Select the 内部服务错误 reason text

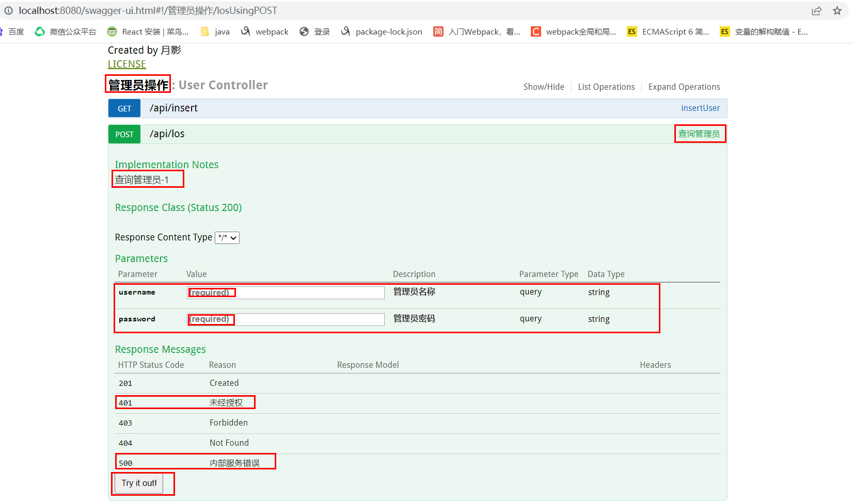click(234, 463)
